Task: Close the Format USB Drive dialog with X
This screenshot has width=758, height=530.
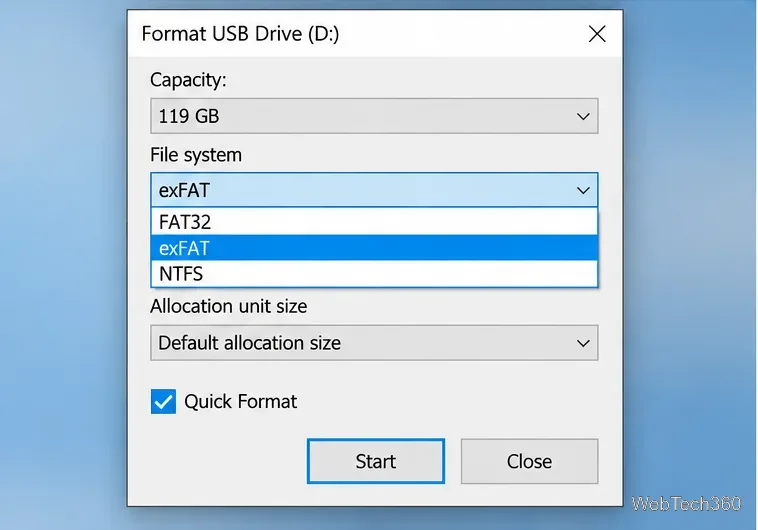Action: pos(597,34)
